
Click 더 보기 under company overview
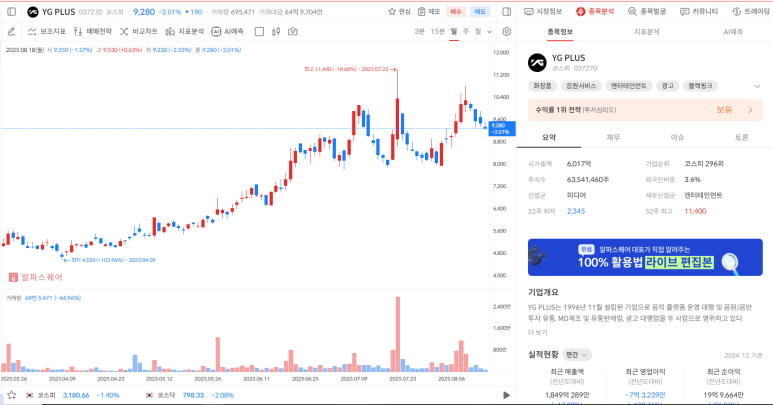(x=538, y=333)
